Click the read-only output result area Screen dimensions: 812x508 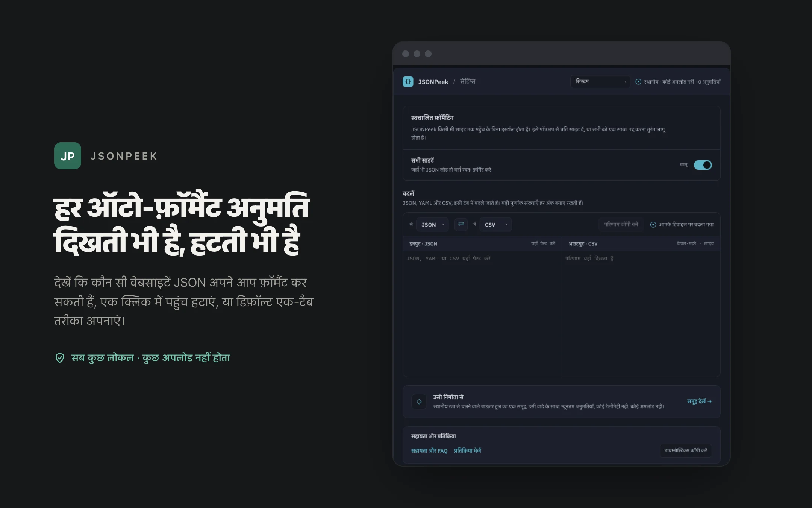pyautogui.click(x=641, y=314)
